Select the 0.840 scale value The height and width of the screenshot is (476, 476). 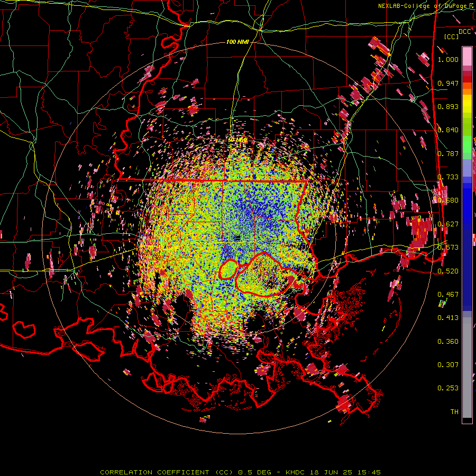[448, 130]
